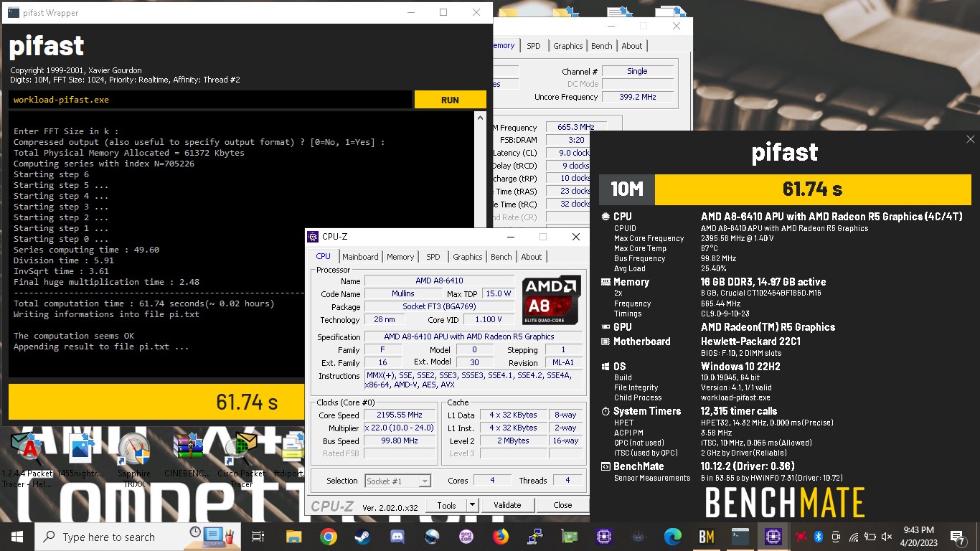Switch to Graphics tab in front CPU-Z window

click(468, 257)
